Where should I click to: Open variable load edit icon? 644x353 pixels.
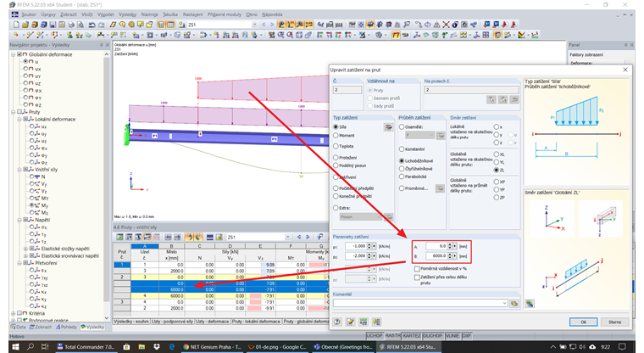(x=440, y=188)
